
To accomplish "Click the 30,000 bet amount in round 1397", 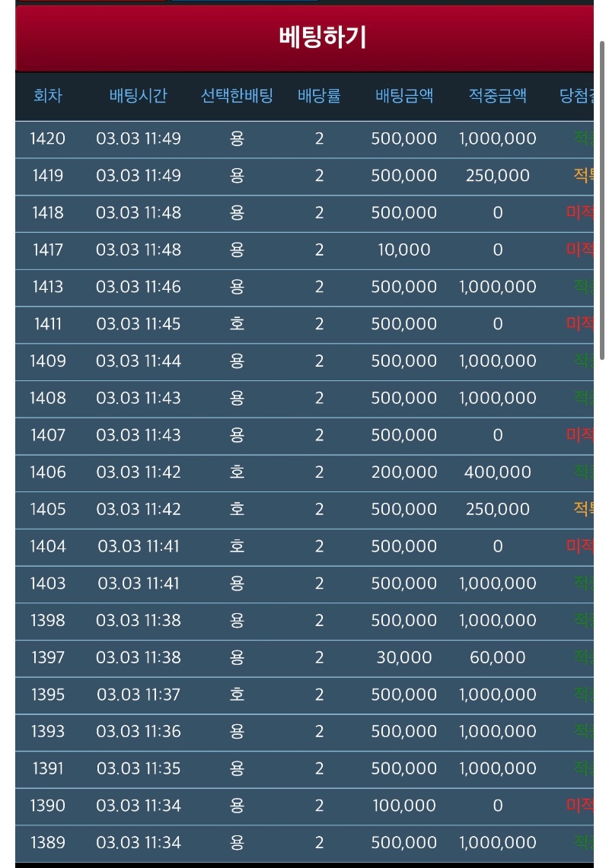I will 404,657.
